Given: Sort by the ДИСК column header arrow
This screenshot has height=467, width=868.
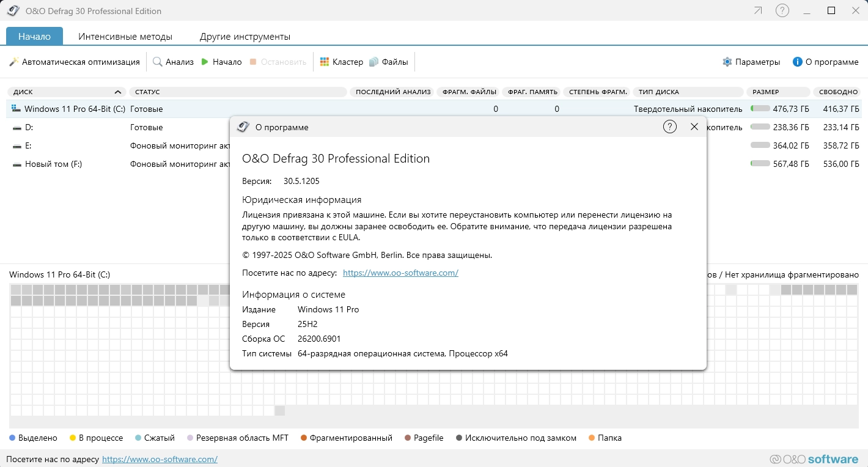Looking at the screenshot, I should pos(117,92).
